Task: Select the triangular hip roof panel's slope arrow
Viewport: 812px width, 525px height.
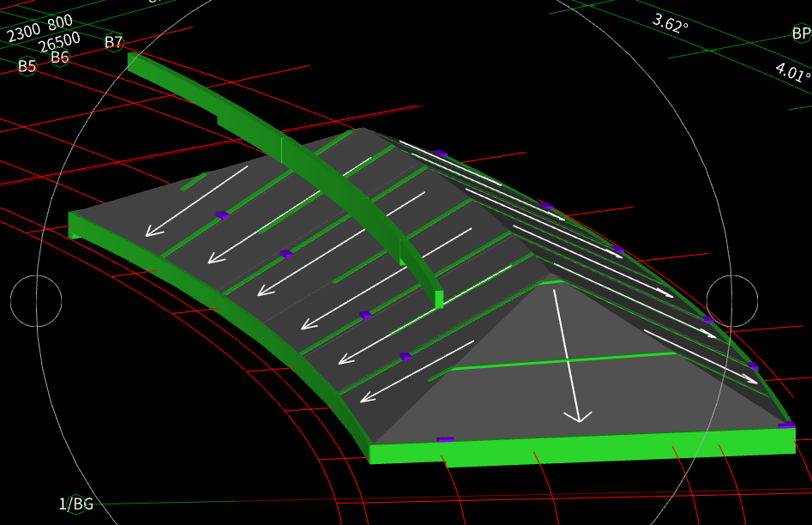Action: (571, 356)
